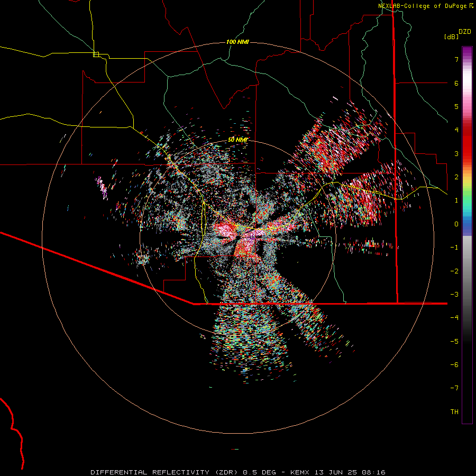The image size is (476, 476).
Task: Click the 0 dB label on color scale
Action: tap(456, 224)
